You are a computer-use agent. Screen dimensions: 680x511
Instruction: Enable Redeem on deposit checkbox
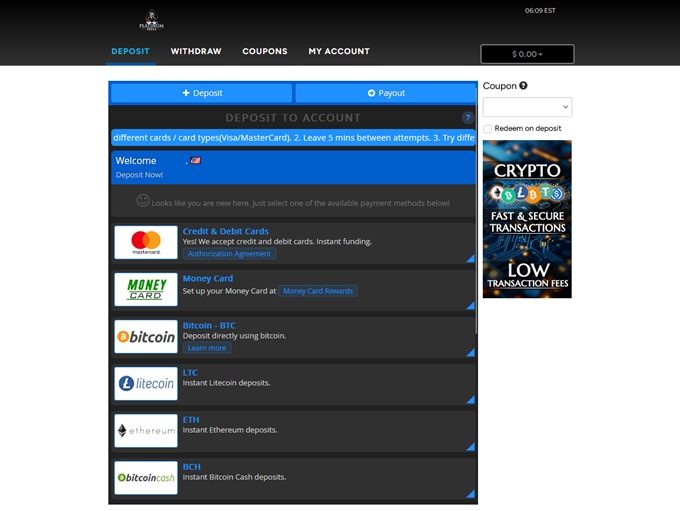[487, 129]
